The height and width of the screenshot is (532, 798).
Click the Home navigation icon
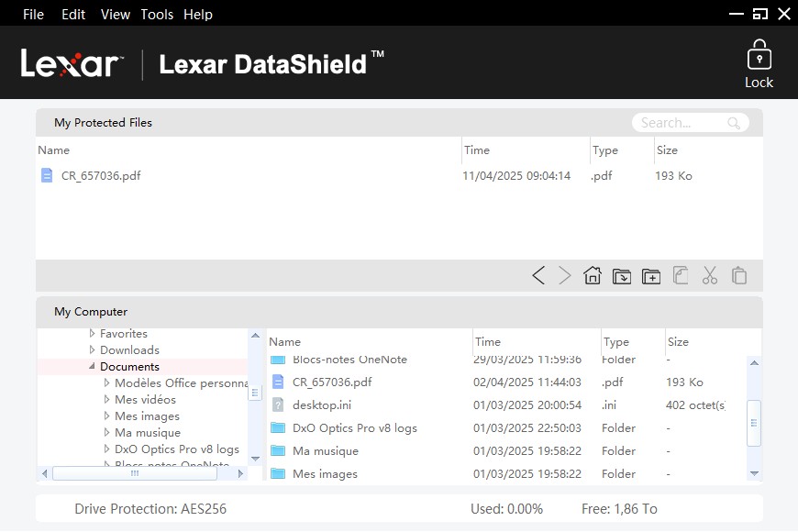[593, 275]
